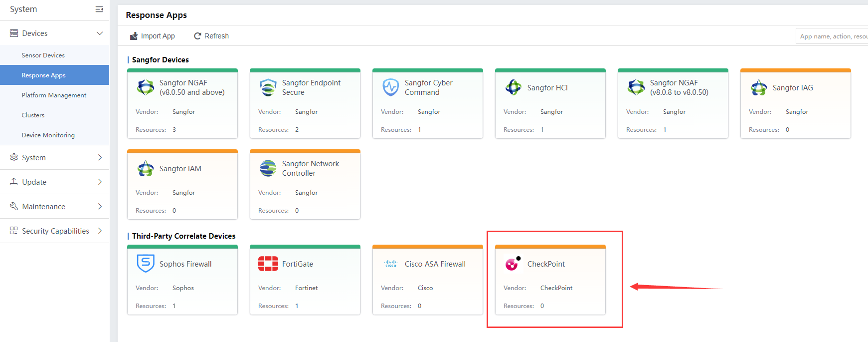Click the Sangfor Endpoint Secure shield icon

coord(268,87)
